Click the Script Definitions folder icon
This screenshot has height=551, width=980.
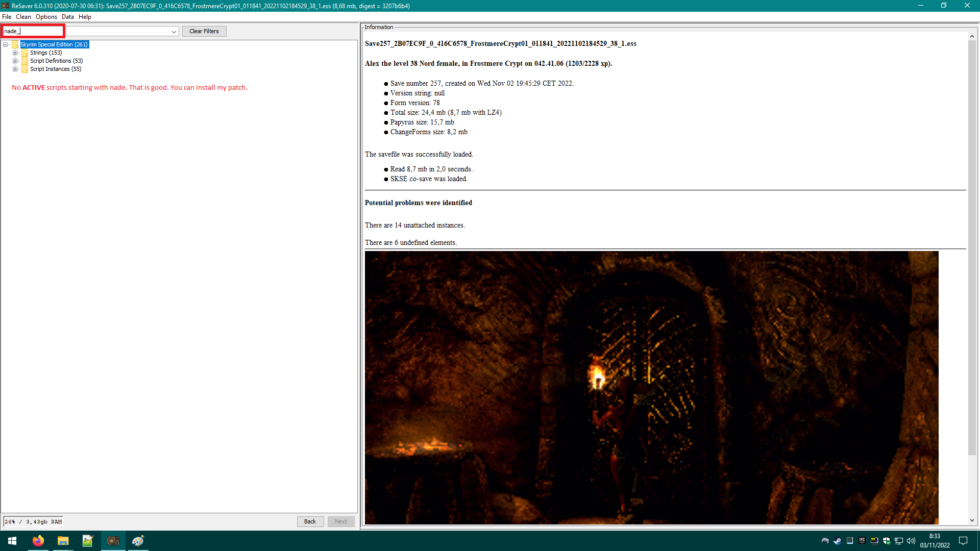coord(24,61)
